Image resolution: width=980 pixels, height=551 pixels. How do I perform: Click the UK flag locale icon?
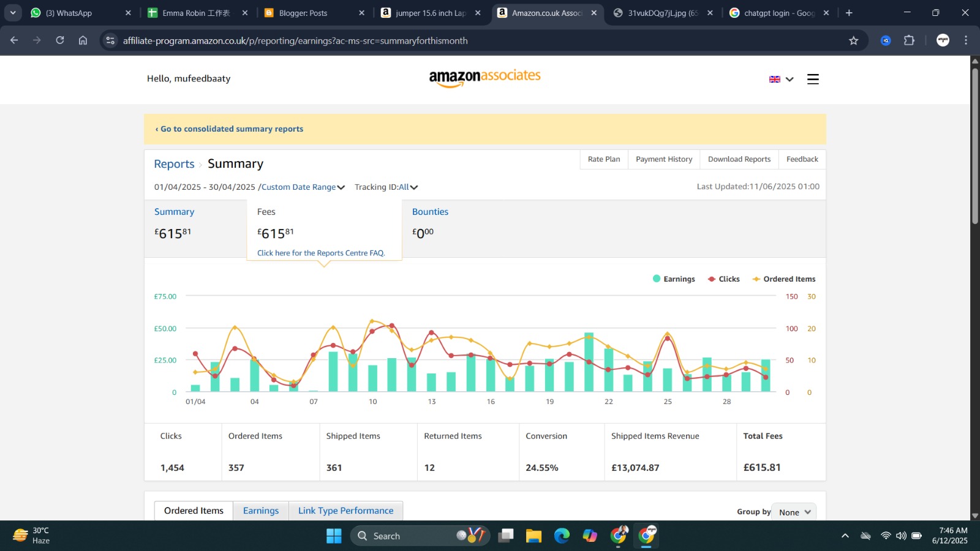tap(775, 79)
